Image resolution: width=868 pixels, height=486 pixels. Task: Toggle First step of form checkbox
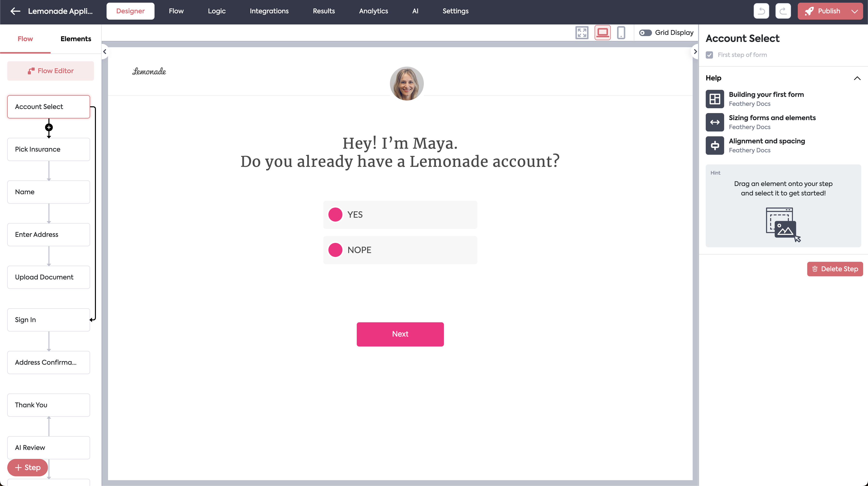(709, 55)
